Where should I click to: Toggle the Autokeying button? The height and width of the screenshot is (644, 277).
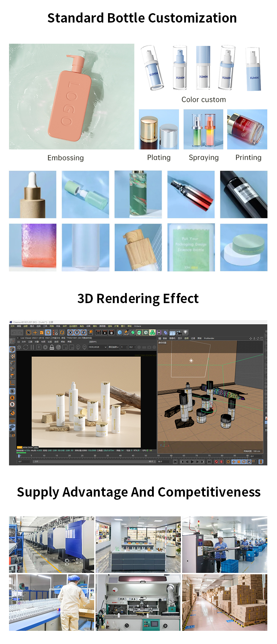221,462
